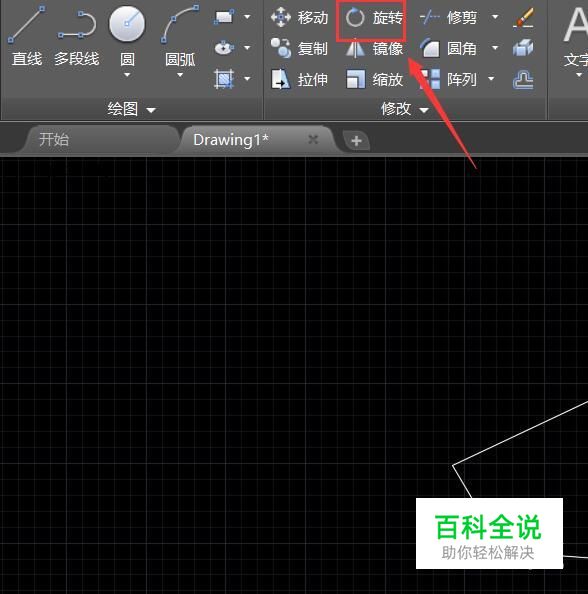Activate the 阵列 (Array) command

pos(448,80)
